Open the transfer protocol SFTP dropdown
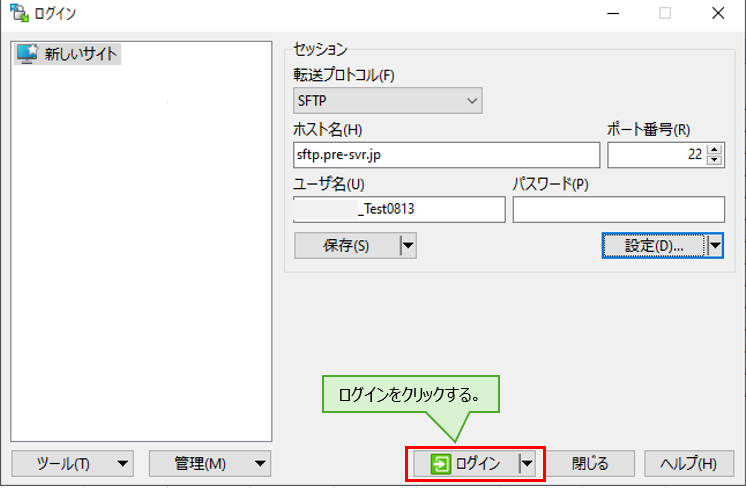Viewport: 746px width, 488px height. (388, 100)
